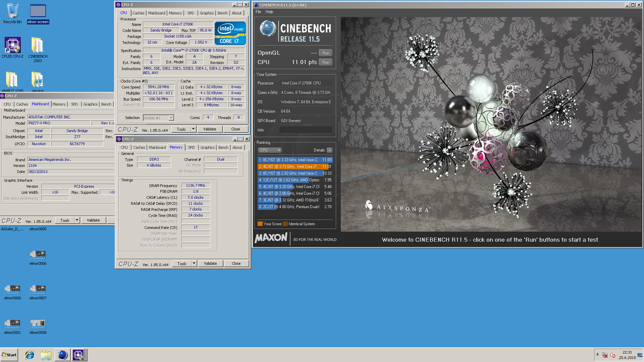Open the elmor0000 image file icon
Screen dimensions: 644x362
[12, 292]
